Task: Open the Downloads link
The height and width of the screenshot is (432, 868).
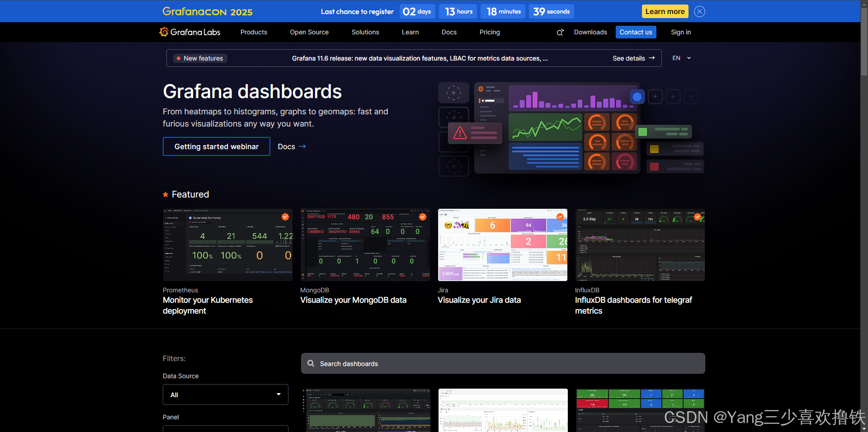Action: point(590,32)
